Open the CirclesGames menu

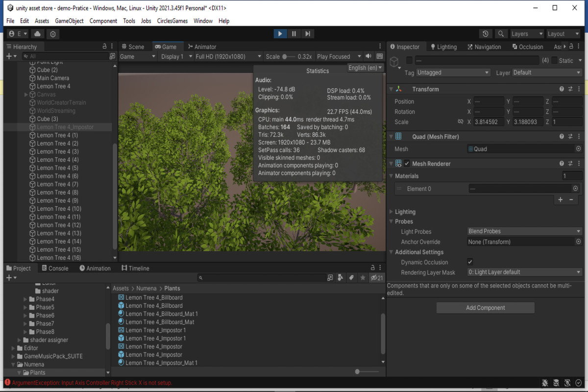coord(172,21)
